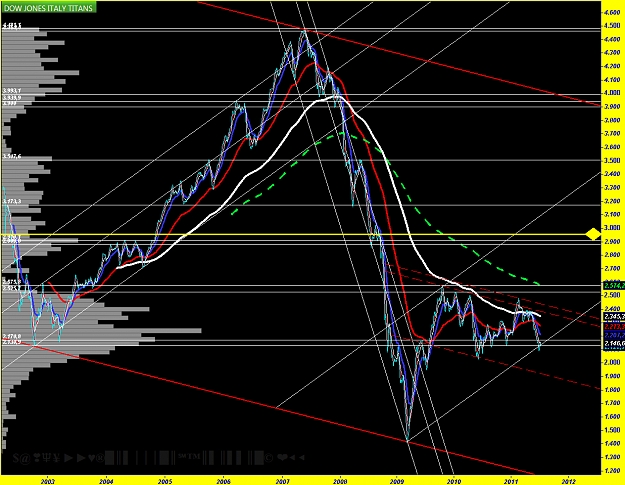The width and height of the screenshot is (625, 485).
Task: Click the 2007 label on time axis
Action: pos(282,481)
